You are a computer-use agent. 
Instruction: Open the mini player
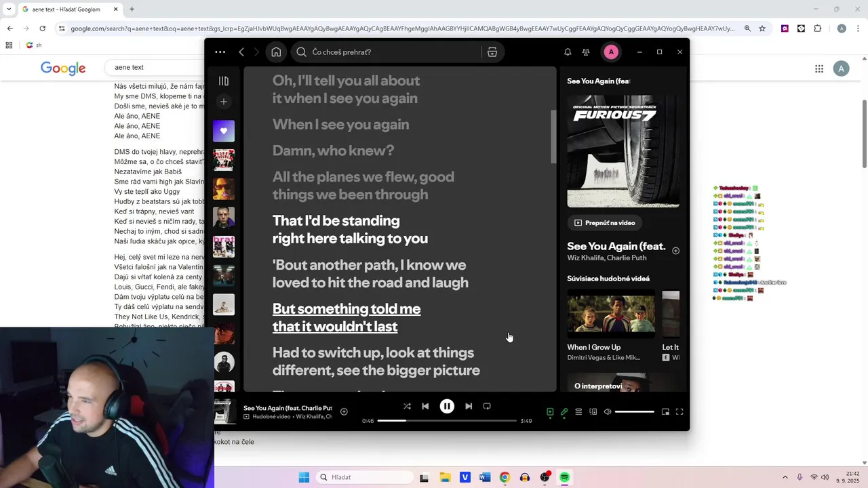665,411
